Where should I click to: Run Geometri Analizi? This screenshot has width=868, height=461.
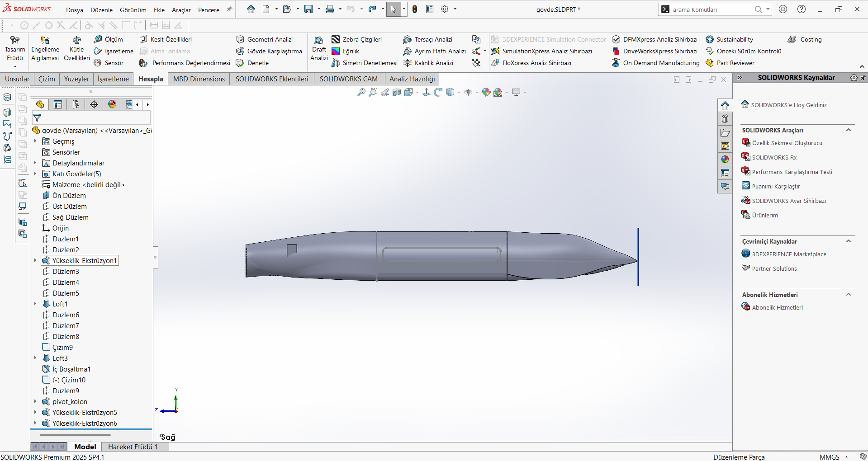click(x=265, y=39)
